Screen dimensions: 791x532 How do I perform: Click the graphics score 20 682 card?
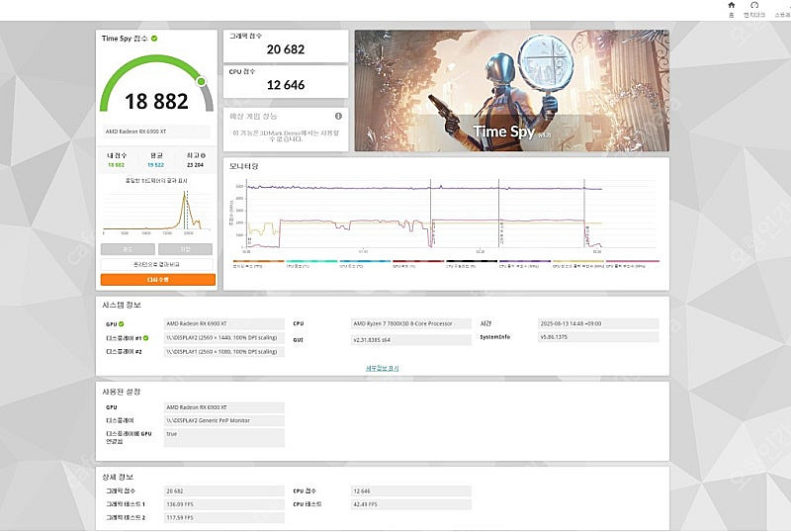[x=286, y=45]
